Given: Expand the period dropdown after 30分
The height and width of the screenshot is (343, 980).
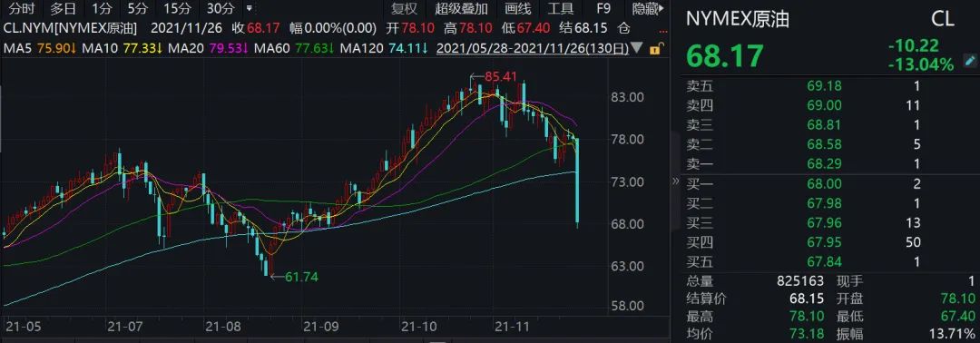Looking at the screenshot, I should coord(250,9).
